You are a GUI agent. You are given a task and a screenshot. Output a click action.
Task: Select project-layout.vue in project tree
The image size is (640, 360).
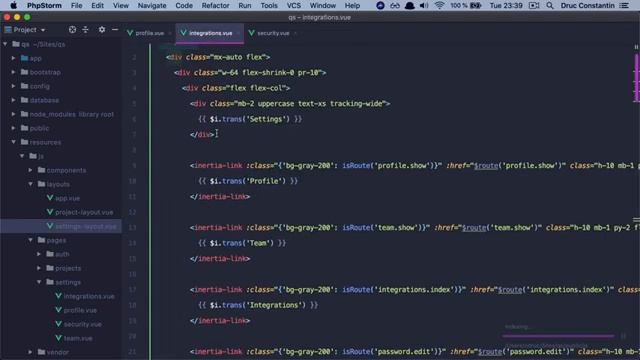[84, 212]
